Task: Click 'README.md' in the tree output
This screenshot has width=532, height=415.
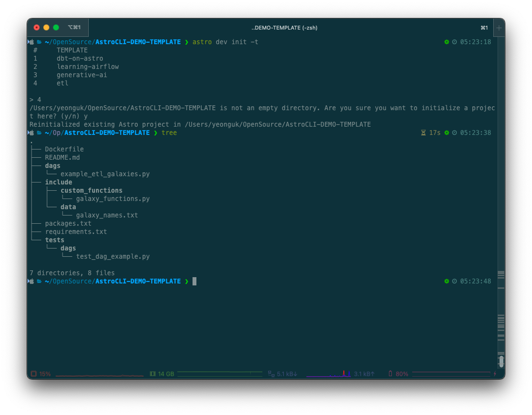Action: (63, 158)
